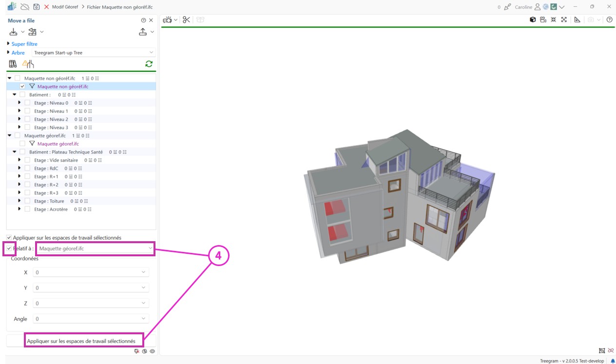Expand the Etage : Toiture tree node
The width and height of the screenshot is (616, 364).
[x=19, y=201]
